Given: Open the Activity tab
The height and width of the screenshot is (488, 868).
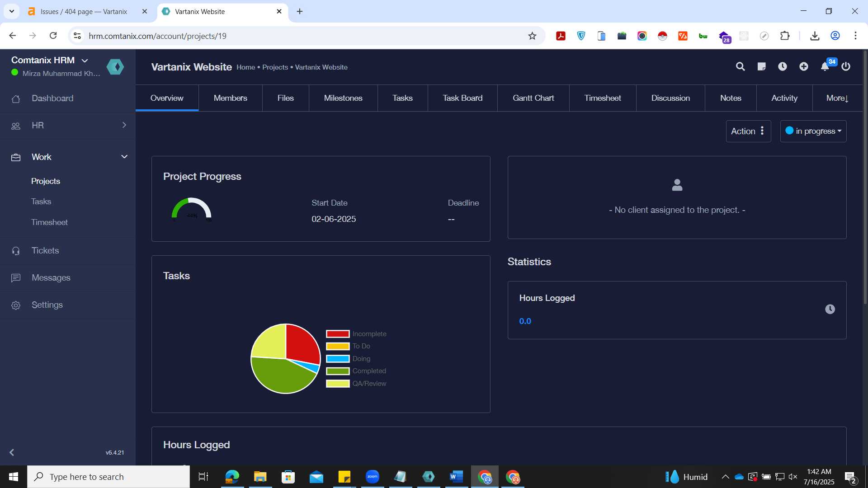Looking at the screenshot, I should [x=784, y=98].
